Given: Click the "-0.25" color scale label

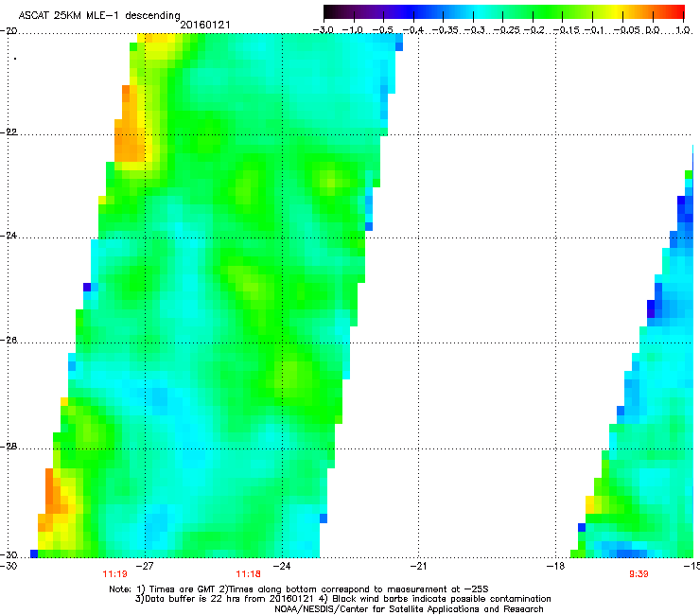Looking at the screenshot, I should [x=506, y=30].
